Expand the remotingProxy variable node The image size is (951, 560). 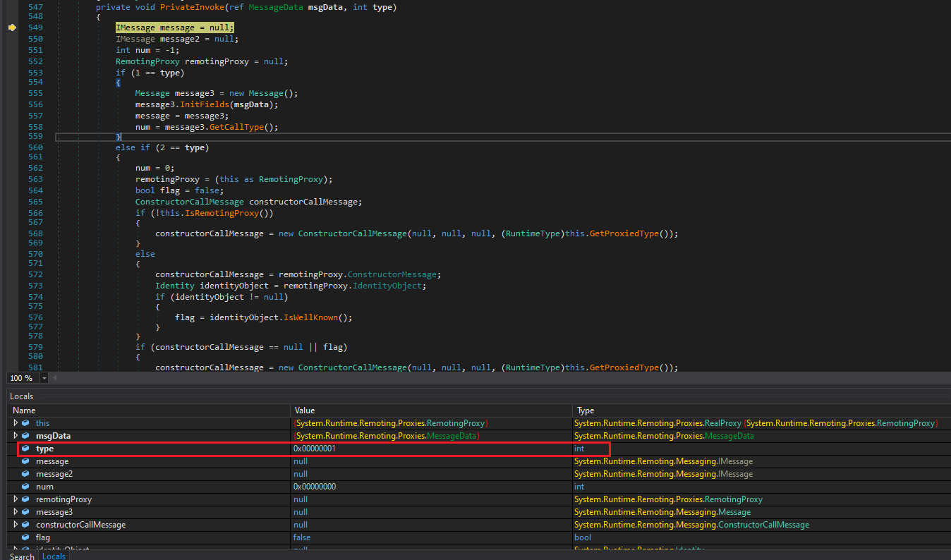pyautogui.click(x=16, y=499)
